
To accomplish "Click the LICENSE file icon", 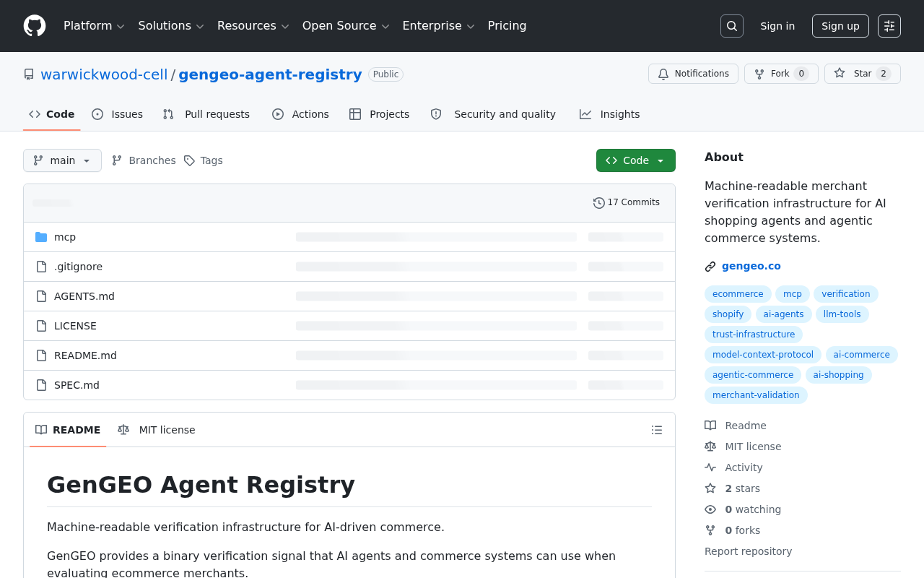I will [41, 326].
